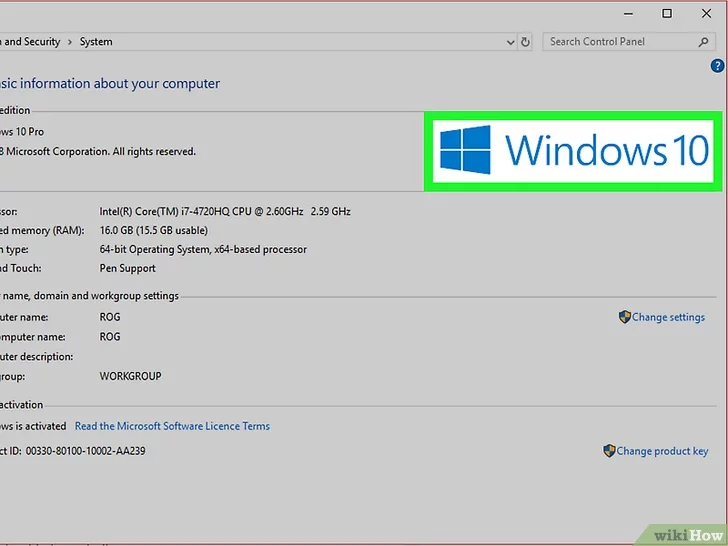
Task: Click the '10 Pro' edition text
Action: [30, 132]
